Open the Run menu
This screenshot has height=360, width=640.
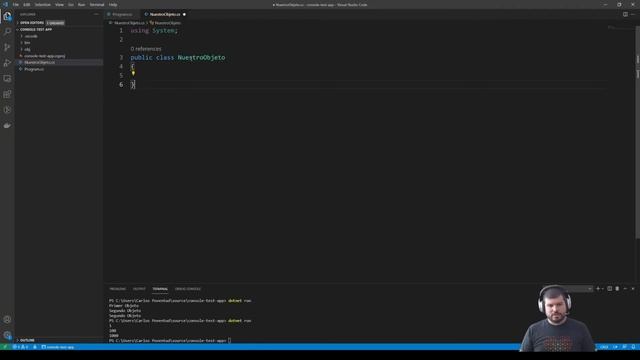click(x=81, y=5)
